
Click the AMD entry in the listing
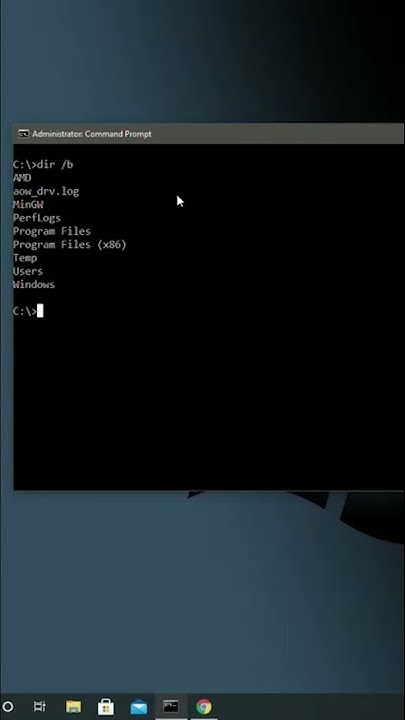coord(22,178)
